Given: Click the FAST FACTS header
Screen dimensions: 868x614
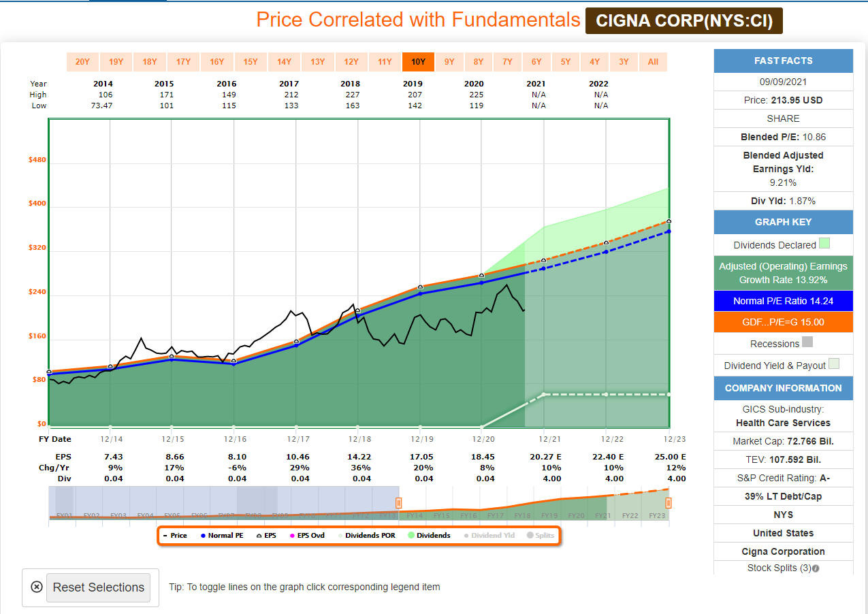Looking at the screenshot, I should pyautogui.click(x=783, y=61).
